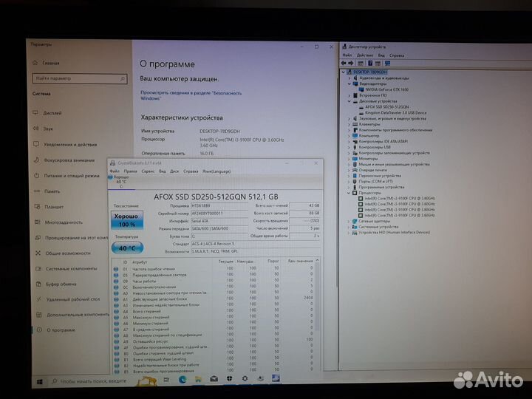Open Действие menu in Device Manager

365,55
